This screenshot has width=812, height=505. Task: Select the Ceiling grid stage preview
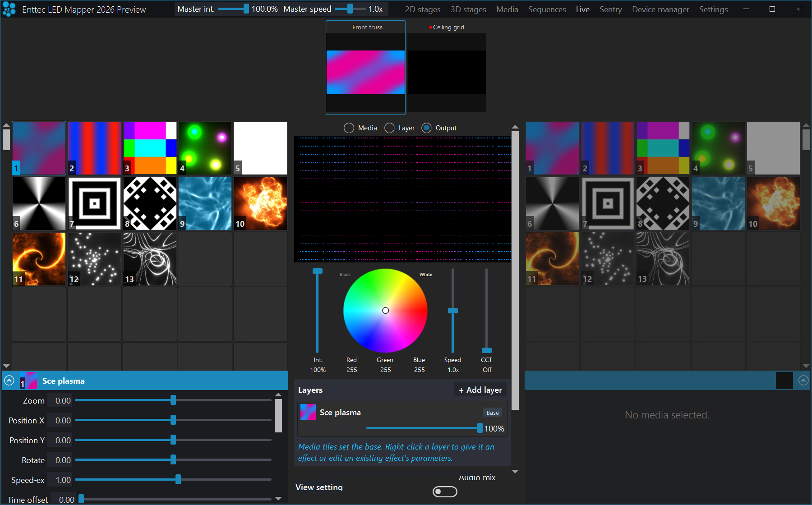(x=447, y=68)
